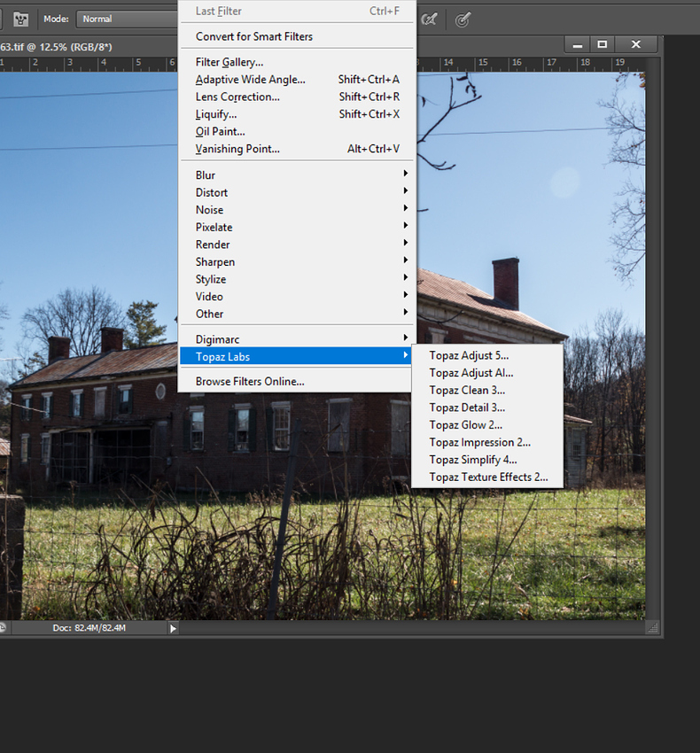Launch Topaz Adjust AI plugin
The image size is (700, 753).
[471, 373]
